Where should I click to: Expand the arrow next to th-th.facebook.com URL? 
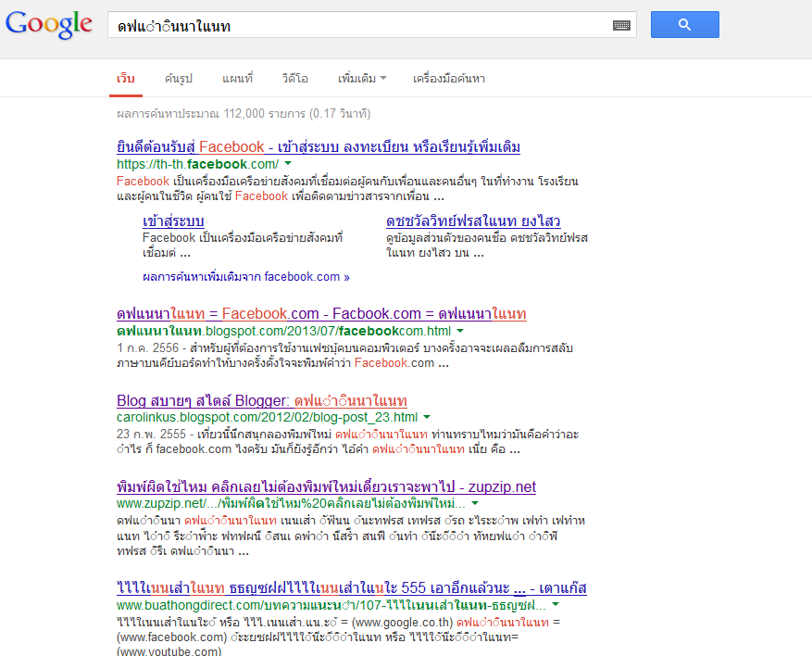288,164
